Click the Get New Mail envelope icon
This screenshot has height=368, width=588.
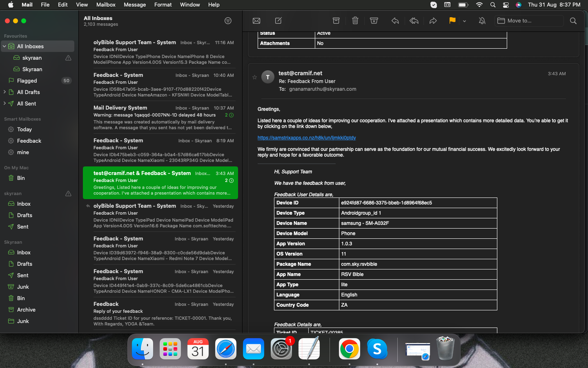pyautogui.click(x=256, y=21)
